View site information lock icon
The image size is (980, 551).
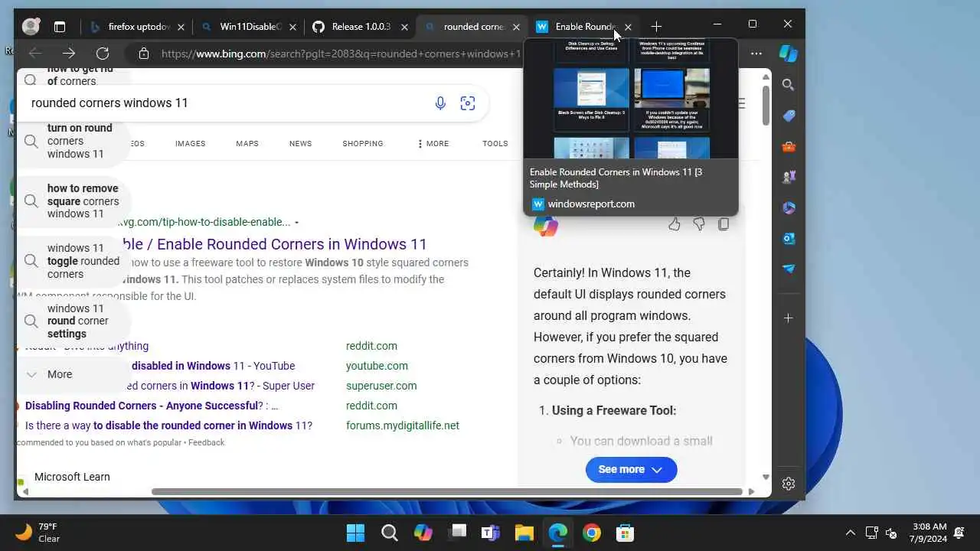[x=143, y=54]
